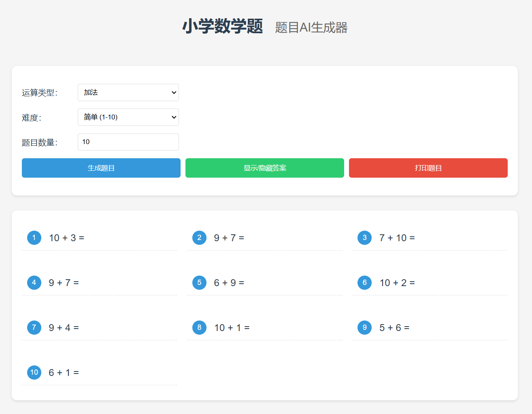
Task: Select the problem 9 + 7 = in row one
Action: 228,238
